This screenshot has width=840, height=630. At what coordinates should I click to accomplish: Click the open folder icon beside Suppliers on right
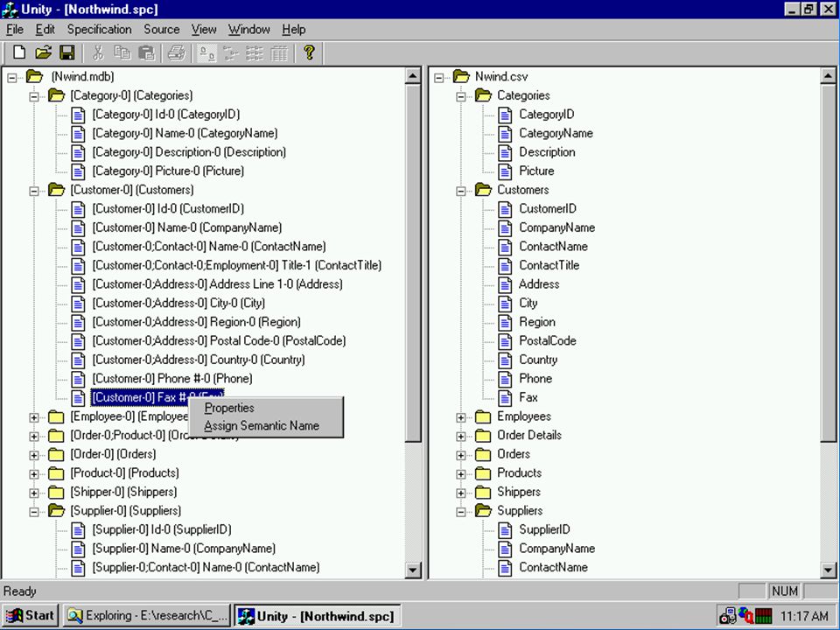click(x=483, y=510)
